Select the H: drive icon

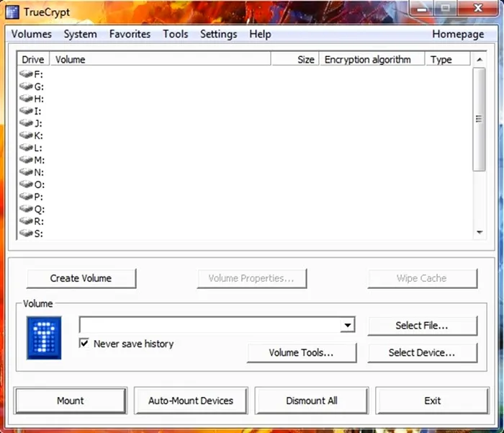[x=26, y=99]
